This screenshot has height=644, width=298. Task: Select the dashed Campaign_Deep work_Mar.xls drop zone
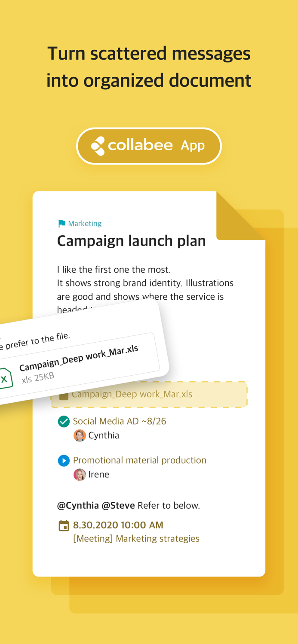(149, 394)
